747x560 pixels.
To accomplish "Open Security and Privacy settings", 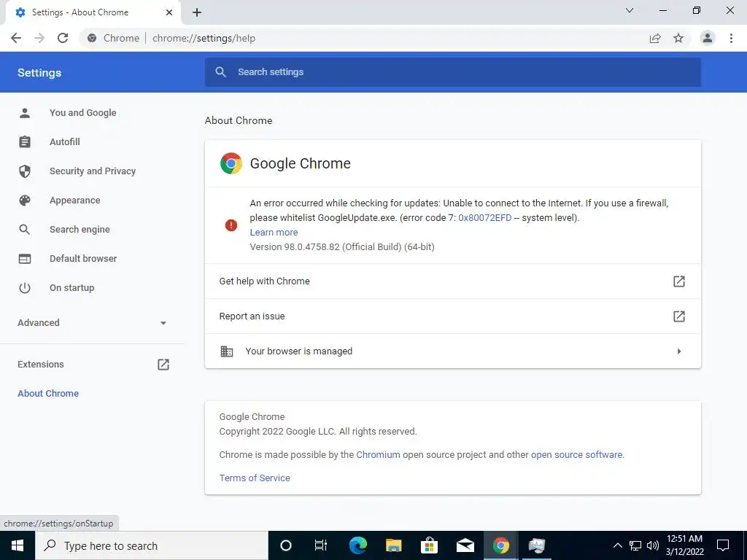I will point(93,171).
